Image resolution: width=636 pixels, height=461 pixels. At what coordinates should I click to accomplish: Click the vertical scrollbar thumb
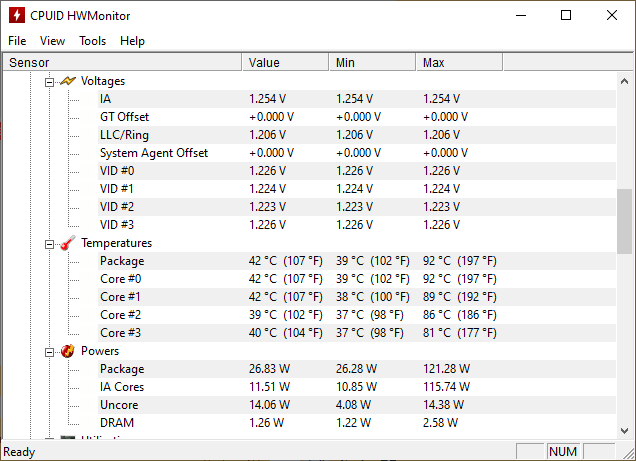[x=624, y=221]
